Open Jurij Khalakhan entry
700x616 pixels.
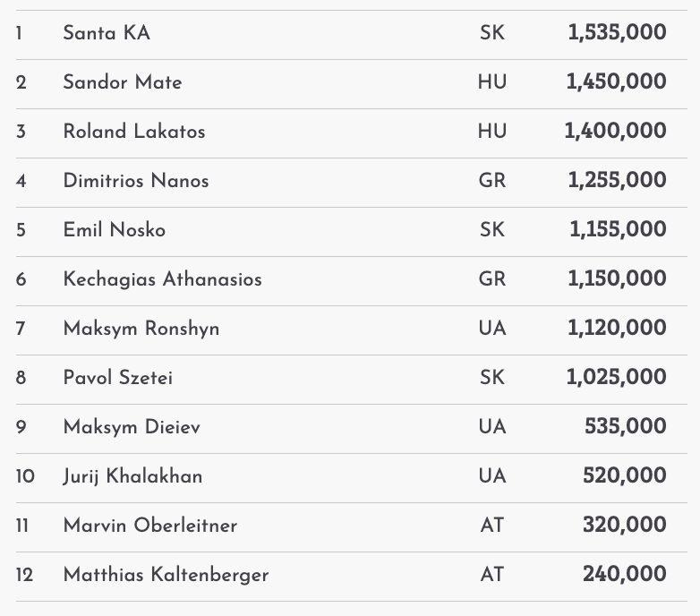132,476
